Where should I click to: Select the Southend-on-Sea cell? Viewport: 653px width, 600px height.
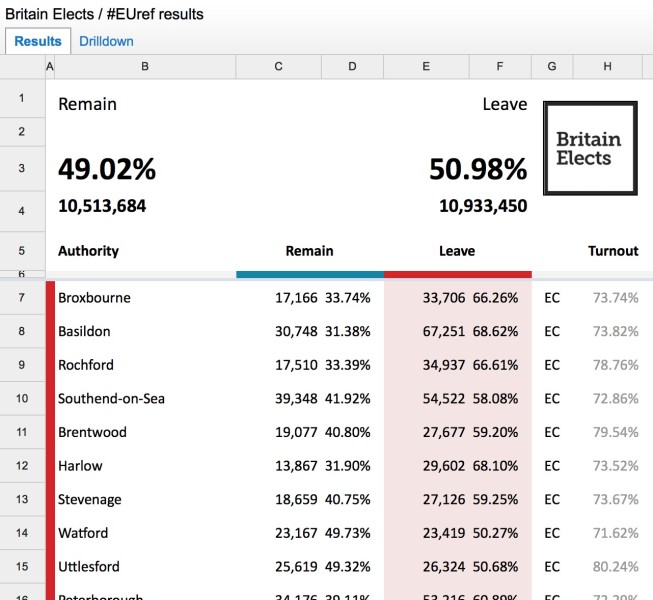[111, 399]
